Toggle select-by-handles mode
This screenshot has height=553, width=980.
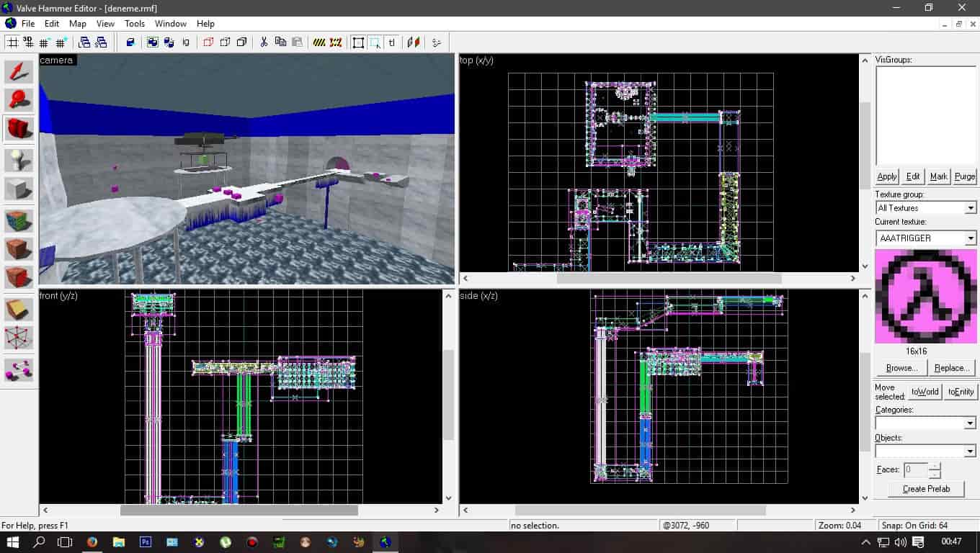(x=358, y=42)
